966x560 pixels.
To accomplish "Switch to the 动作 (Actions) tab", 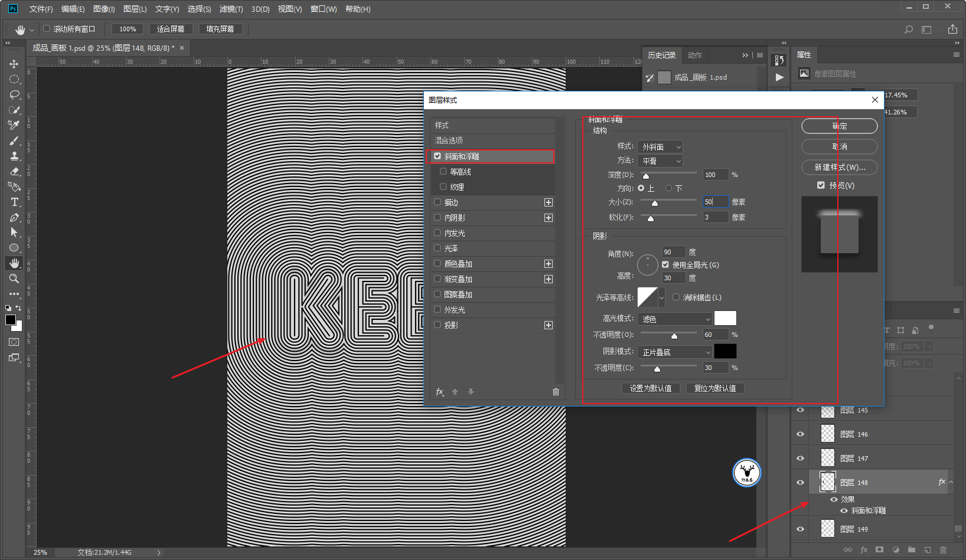I will tap(695, 55).
